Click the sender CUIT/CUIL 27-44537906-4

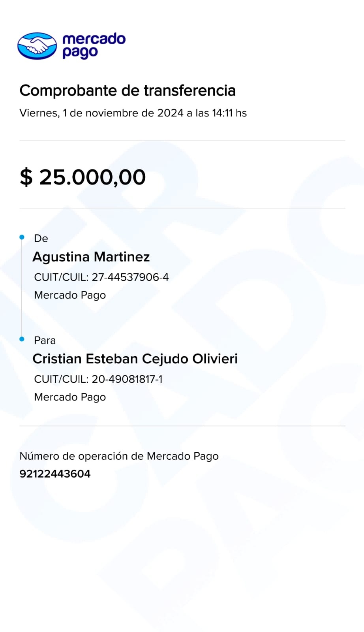(x=101, y=277)
